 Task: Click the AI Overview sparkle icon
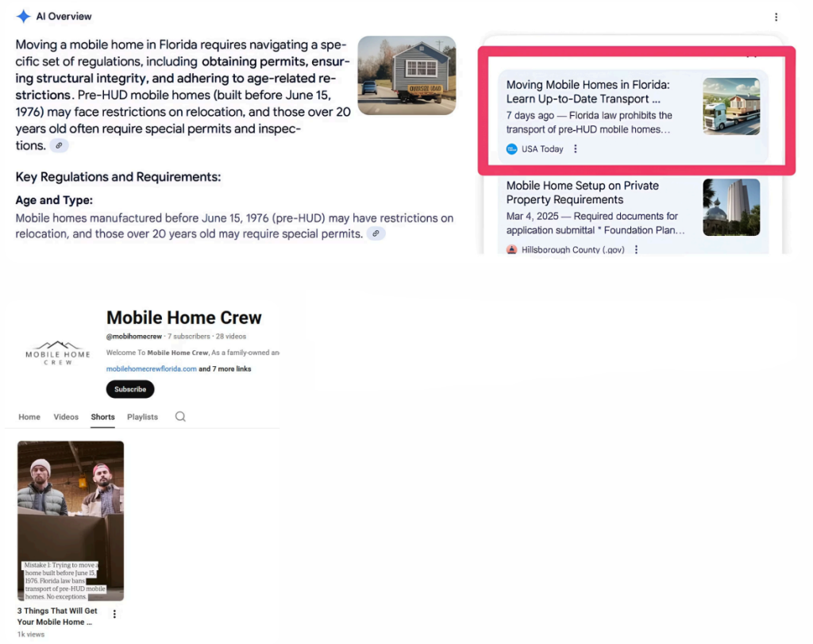(23, 17)
